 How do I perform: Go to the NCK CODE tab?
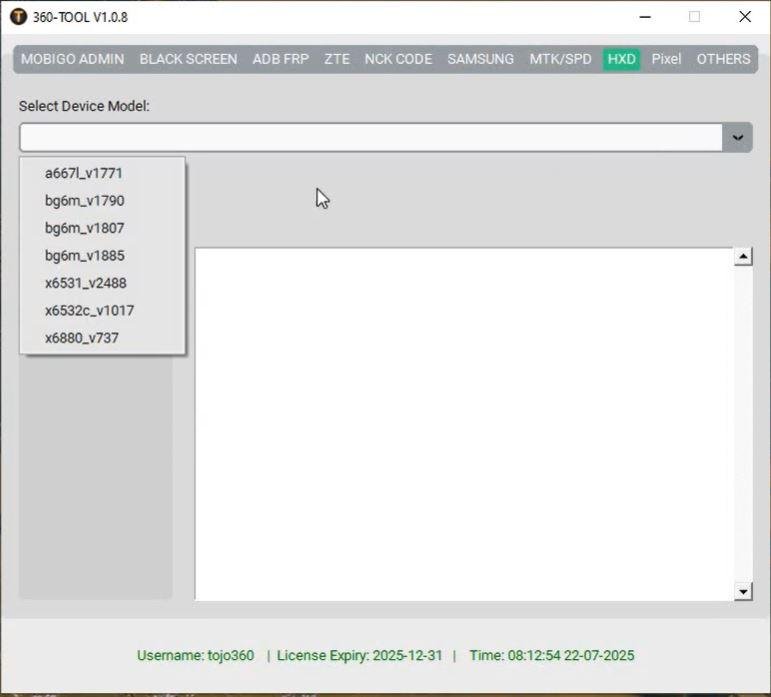click(x=398, y=59)
